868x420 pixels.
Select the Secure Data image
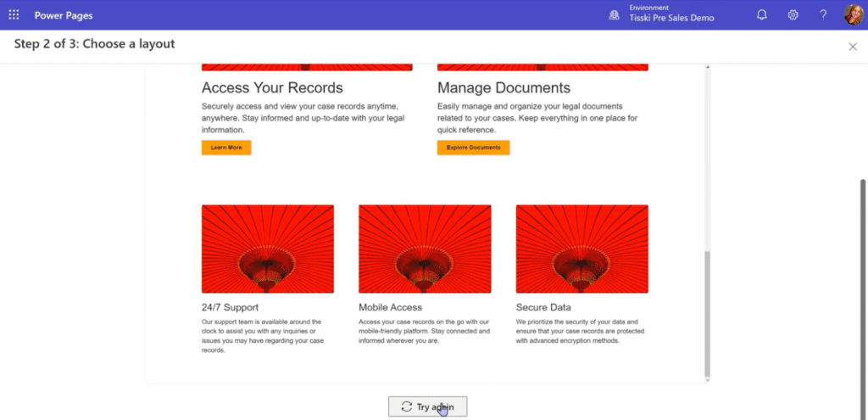581,249
